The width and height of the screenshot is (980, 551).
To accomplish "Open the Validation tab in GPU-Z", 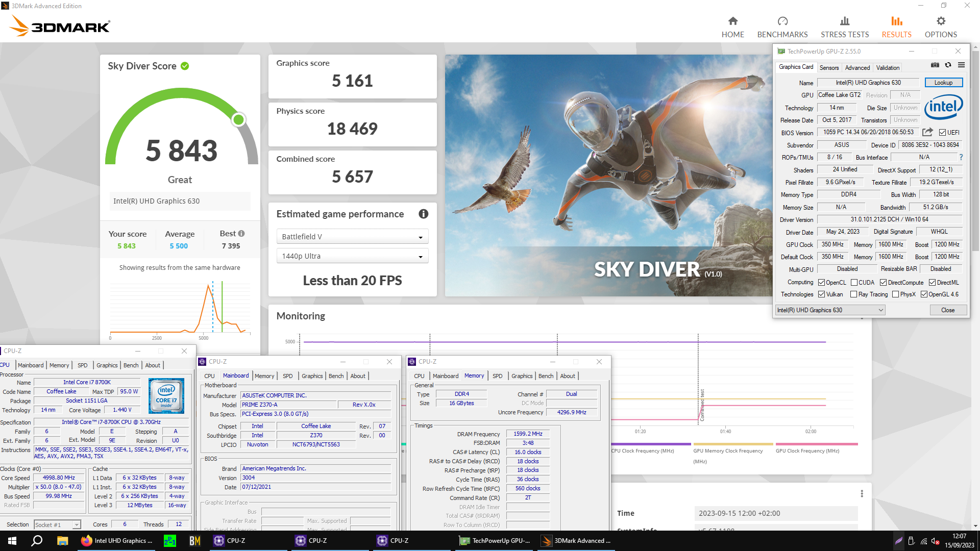I will click(x=888, y=67).
